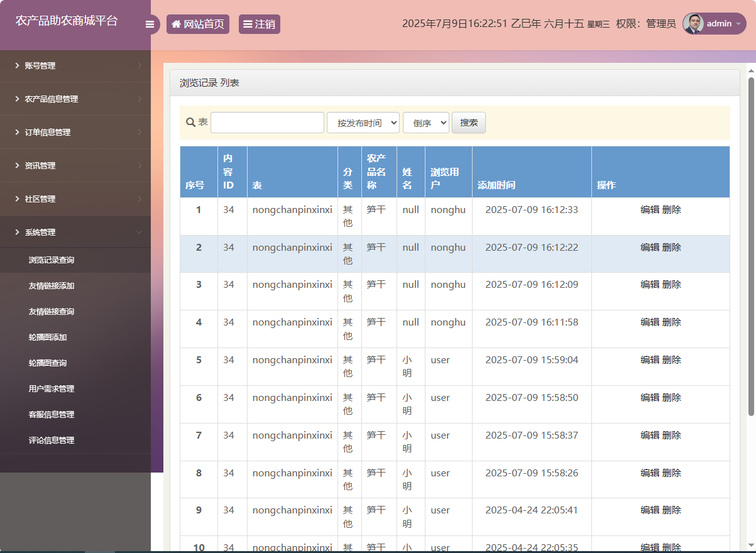The height and width of the screenshot is (553, 756).
Task: Select 评论信息管理 from the sidebar
Action: 52,441
